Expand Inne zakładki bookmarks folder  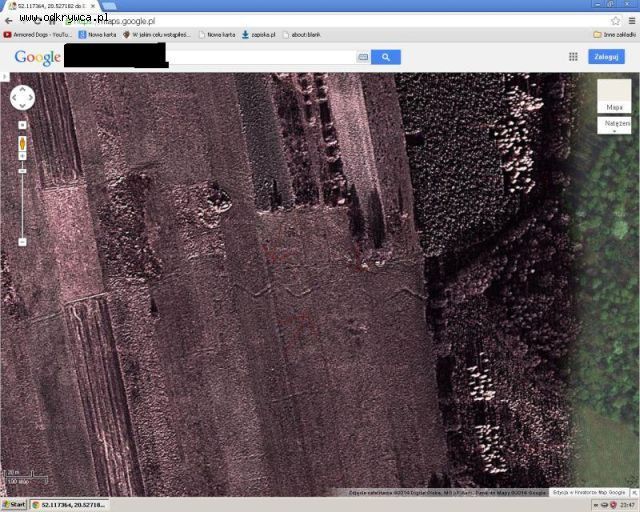coord(614,35)
